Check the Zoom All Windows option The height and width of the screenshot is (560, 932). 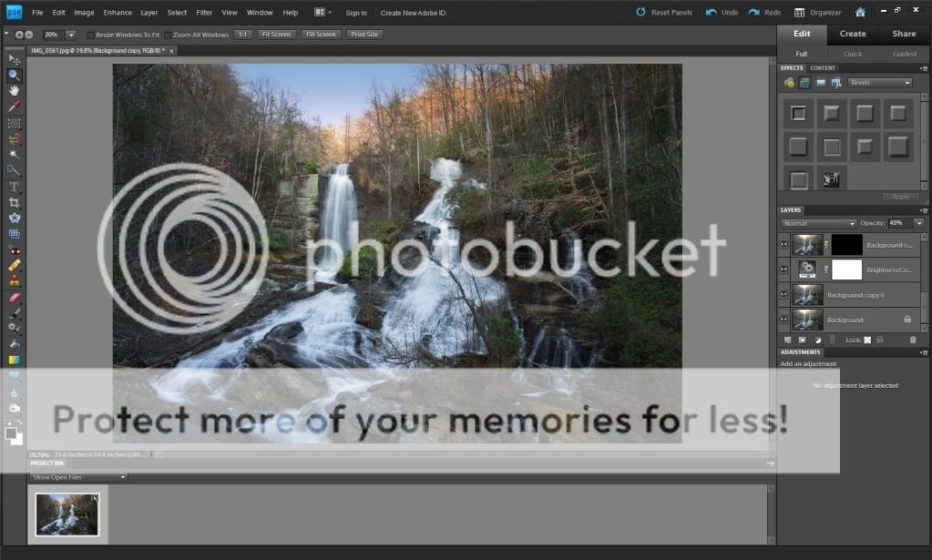tap(168, 35)
